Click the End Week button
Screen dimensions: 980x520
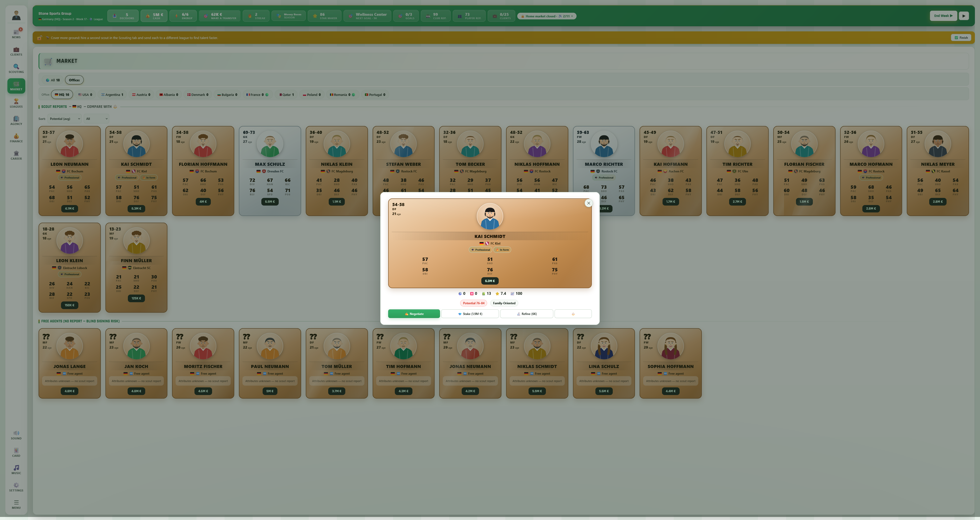click(943, 16)
